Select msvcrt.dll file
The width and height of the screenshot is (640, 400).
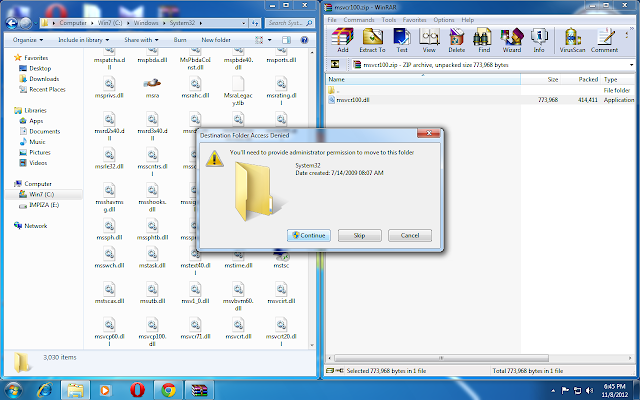pyautogui.click(x=238, y=329)
